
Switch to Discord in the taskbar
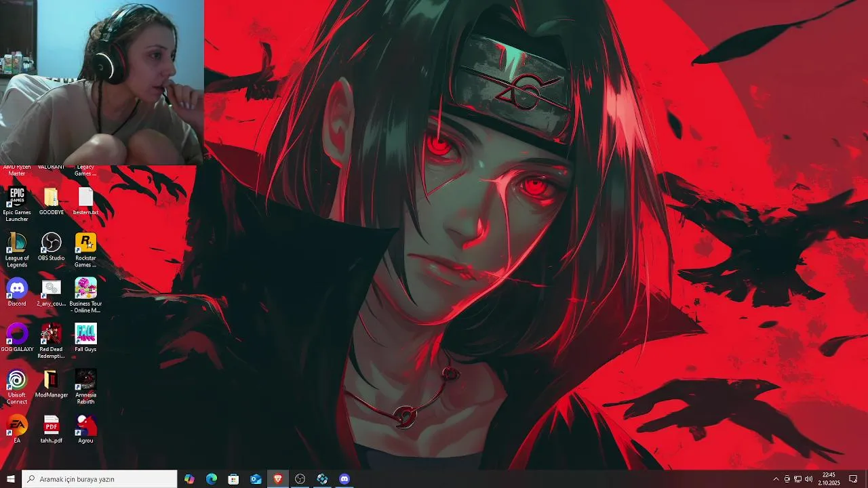[x=344, y=479]
